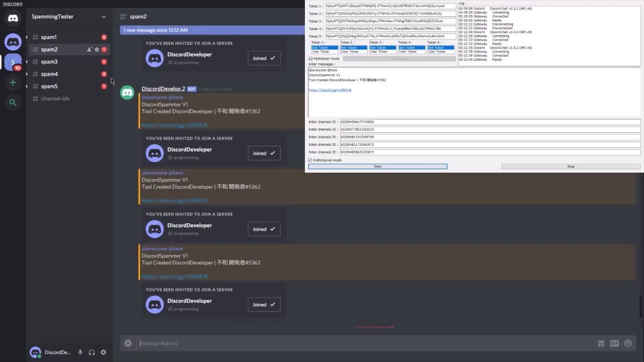The image size is (644, 362).
Task: Open Discord Home direct messages icon
Action: (13, 19)
